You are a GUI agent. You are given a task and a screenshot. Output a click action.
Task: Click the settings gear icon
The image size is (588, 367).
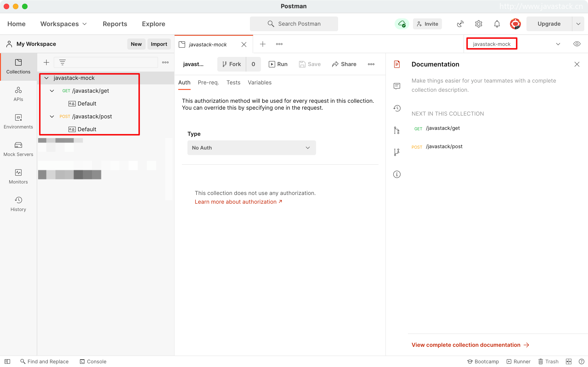pyautogui.click(x=478, y=24)
